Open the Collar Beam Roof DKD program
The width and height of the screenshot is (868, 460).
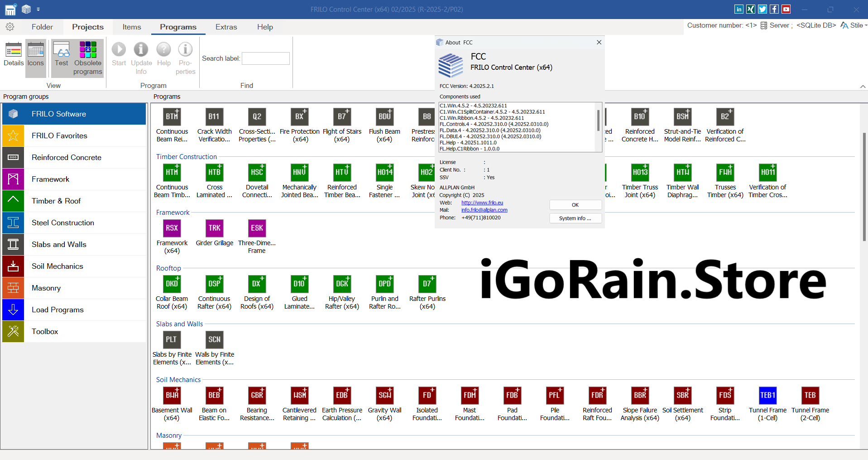(172, 284)
